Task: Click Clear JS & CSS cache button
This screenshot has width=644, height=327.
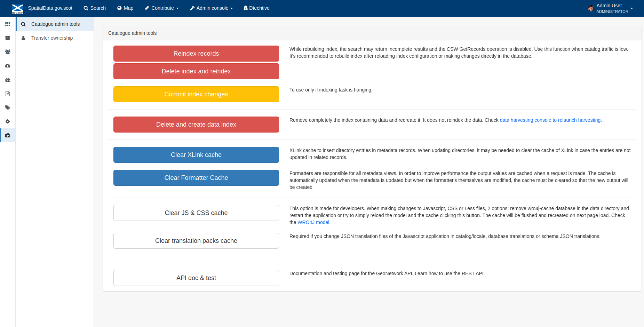Action: 196,213
